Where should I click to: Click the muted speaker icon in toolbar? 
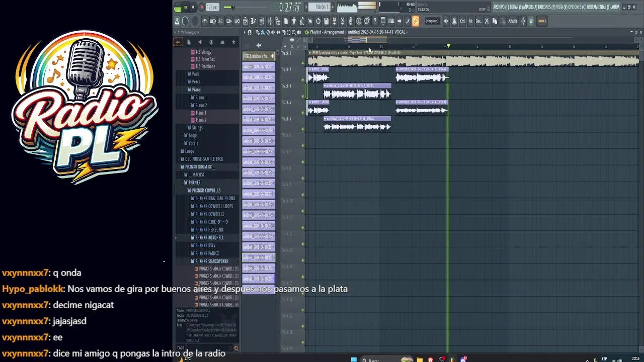(x=446, y=21)
